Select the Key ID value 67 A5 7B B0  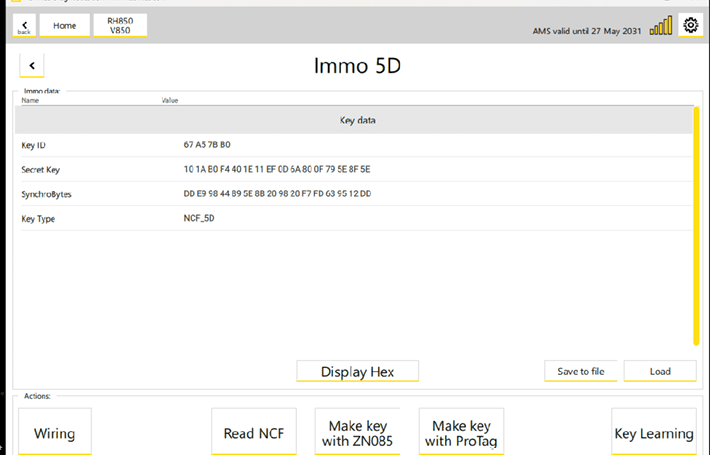click(207, 145)
